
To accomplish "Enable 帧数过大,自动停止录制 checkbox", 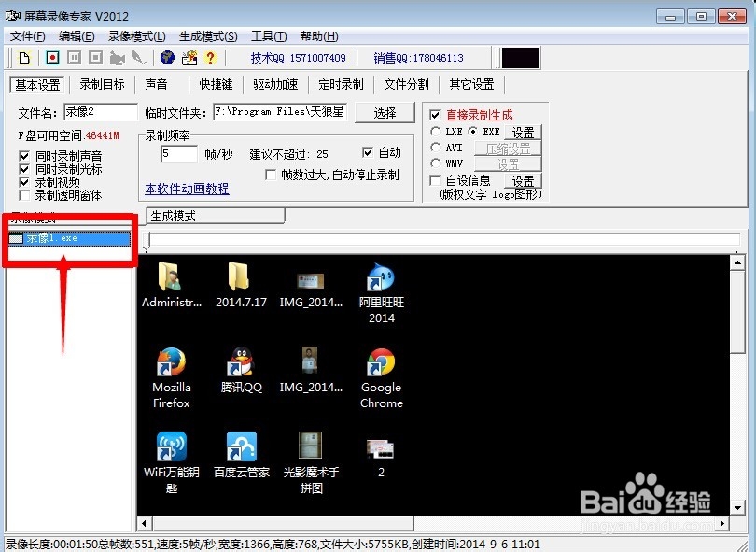I will click(x=271, y=175).
